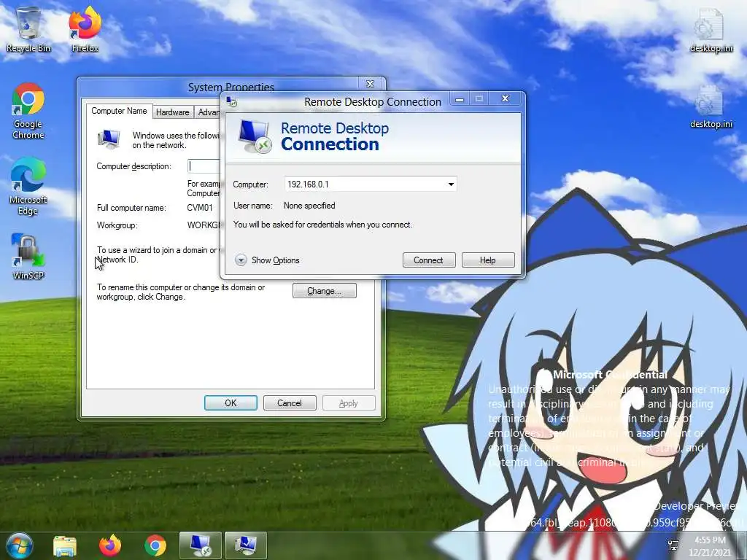Viewport: 747px width, 560px height.
Task: Select the lower desktop.ini file icon
Action: tap(711, 106)
